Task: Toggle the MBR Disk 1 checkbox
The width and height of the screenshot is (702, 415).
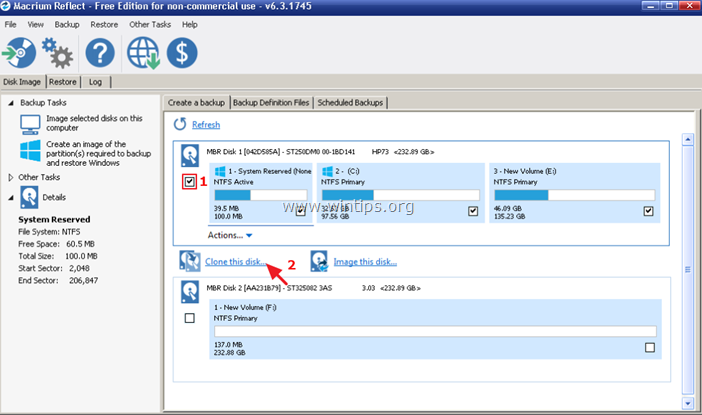Action: [x=189, y=181]
